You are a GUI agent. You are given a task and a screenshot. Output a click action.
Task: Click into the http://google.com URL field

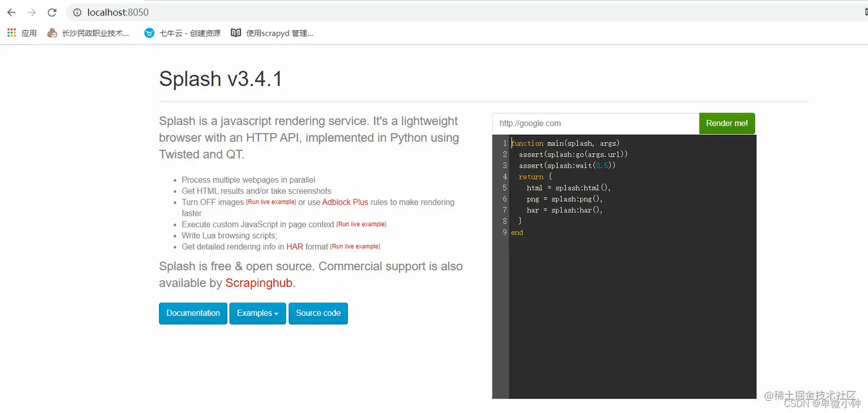[595, 123]
